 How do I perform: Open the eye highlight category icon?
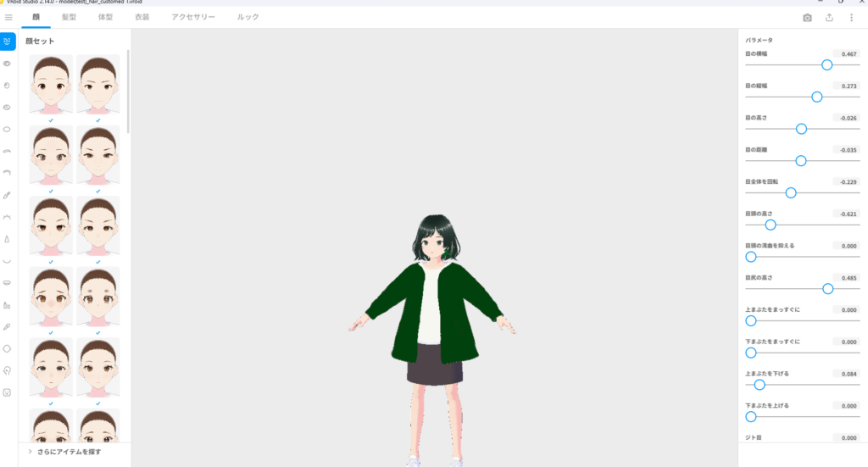(x=7, y=108)
